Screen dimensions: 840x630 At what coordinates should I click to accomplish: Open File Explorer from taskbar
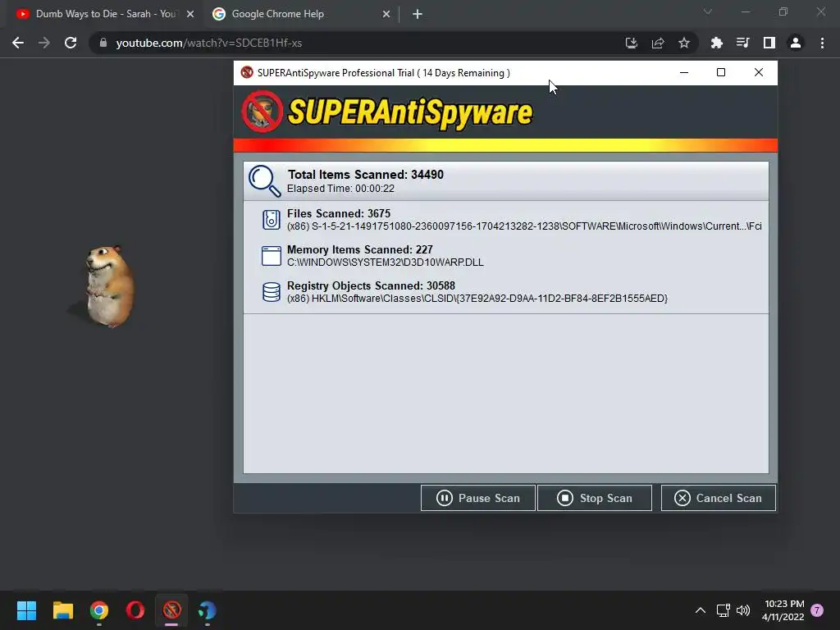pyautogui.click(x=63, y=610)
